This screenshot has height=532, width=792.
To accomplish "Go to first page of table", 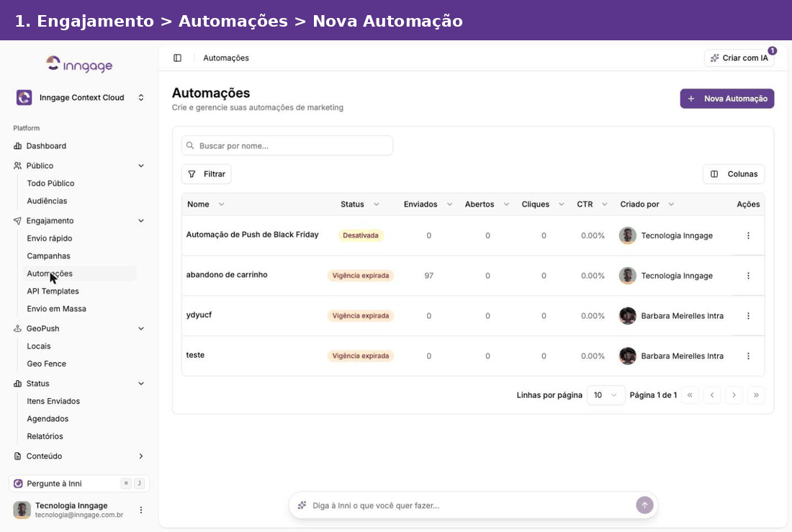I will (690, 395).
